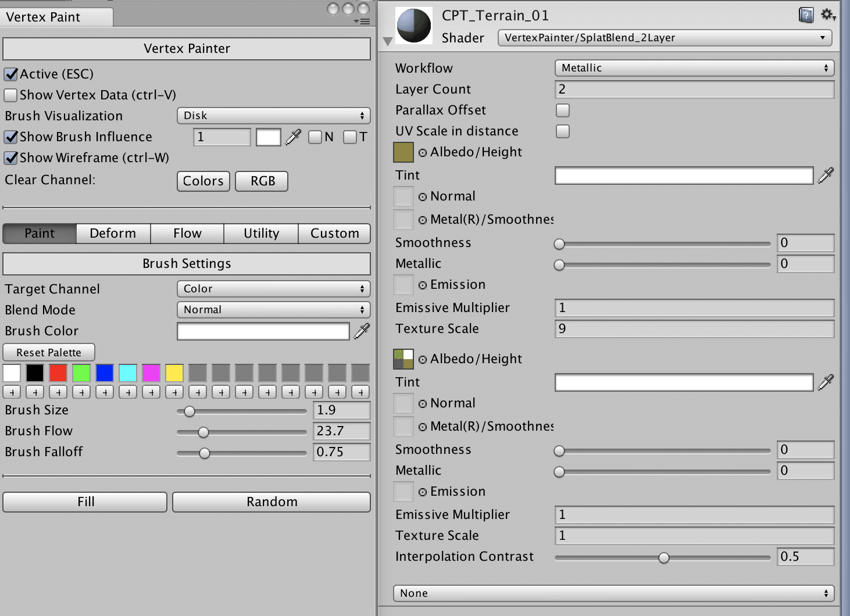Open the material help book icon

pos(806,15)
